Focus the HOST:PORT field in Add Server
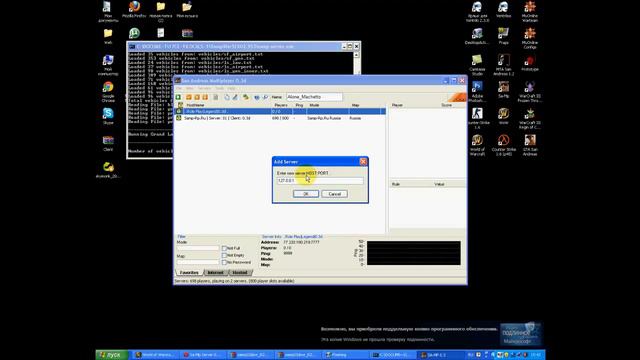 pyautogui.click(x=320, y=180)
